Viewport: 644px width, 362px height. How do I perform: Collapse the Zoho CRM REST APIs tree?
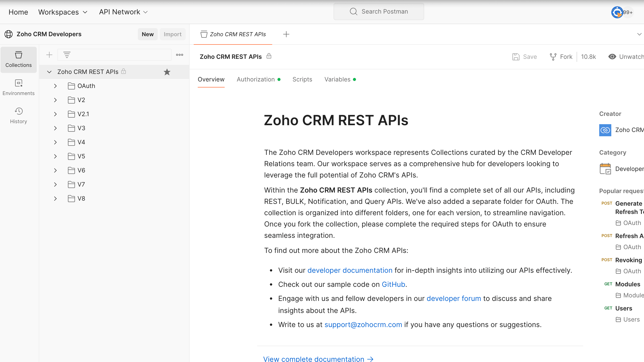pyautogui.click(x=49, y=72)
